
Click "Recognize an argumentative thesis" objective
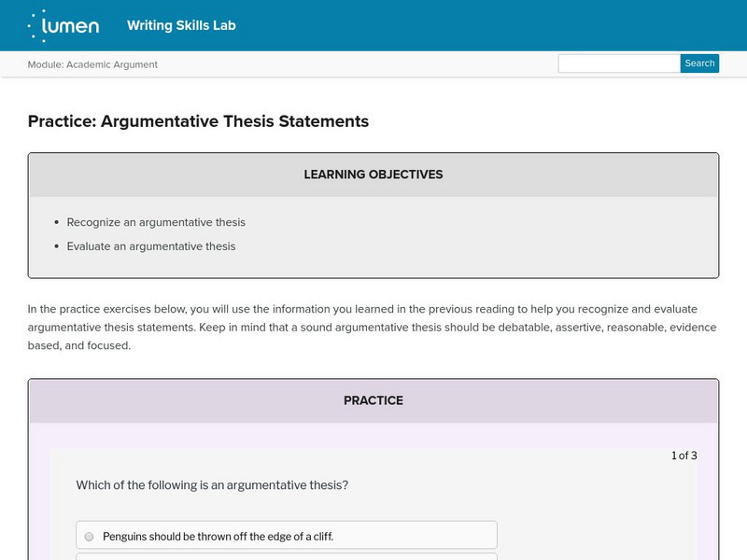(156, 222)
